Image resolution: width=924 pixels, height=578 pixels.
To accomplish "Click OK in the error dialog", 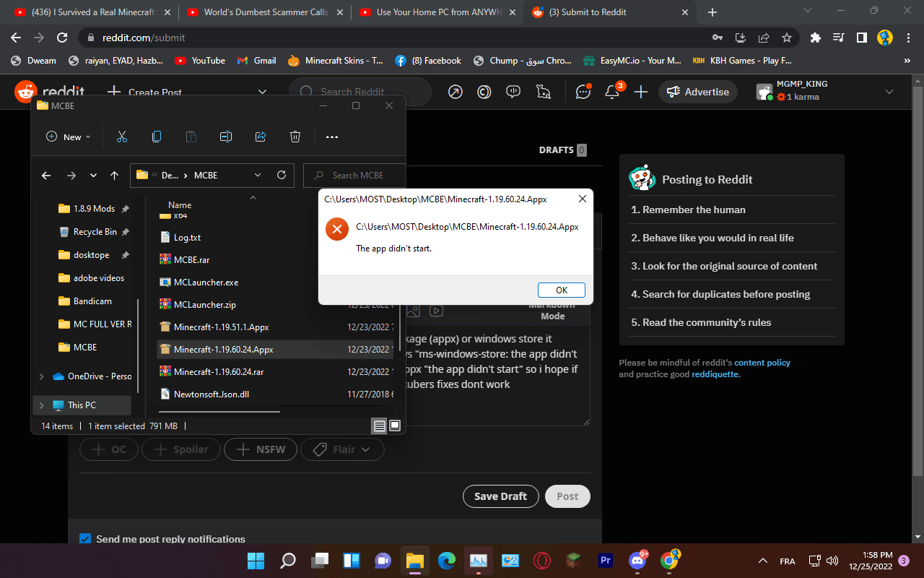I will [x=561, y=290].
